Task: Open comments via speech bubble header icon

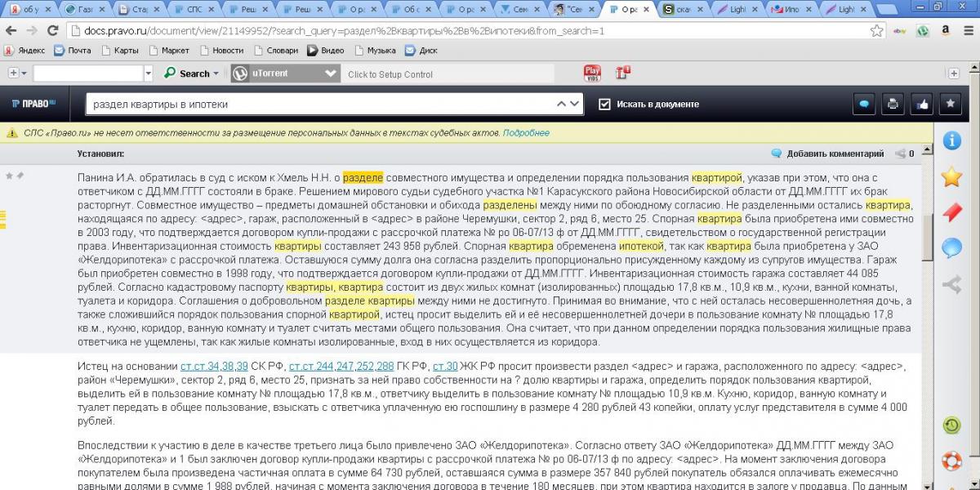Action: [864, 104]
